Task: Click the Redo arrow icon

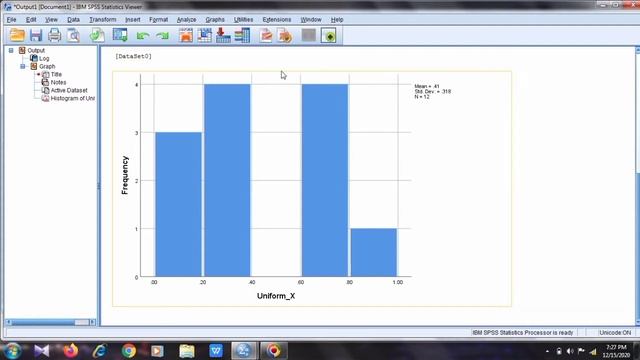Action: pyautogui.click(x=162, y=36)
